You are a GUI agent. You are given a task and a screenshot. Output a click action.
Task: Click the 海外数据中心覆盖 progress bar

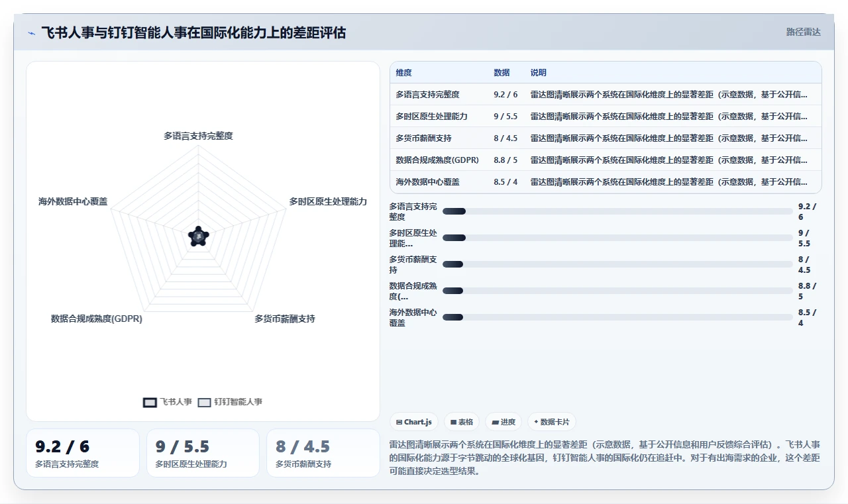617,317
